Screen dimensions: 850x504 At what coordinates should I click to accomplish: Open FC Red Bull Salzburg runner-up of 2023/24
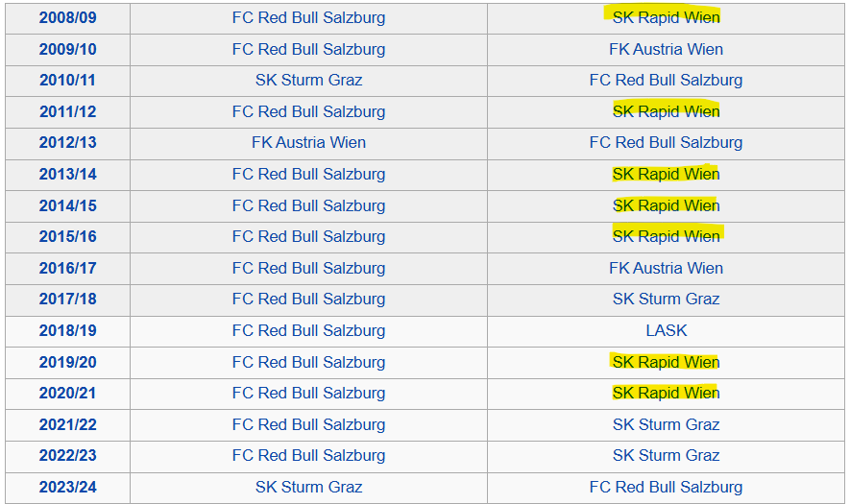pyautogui.click(x=666, y=487)
